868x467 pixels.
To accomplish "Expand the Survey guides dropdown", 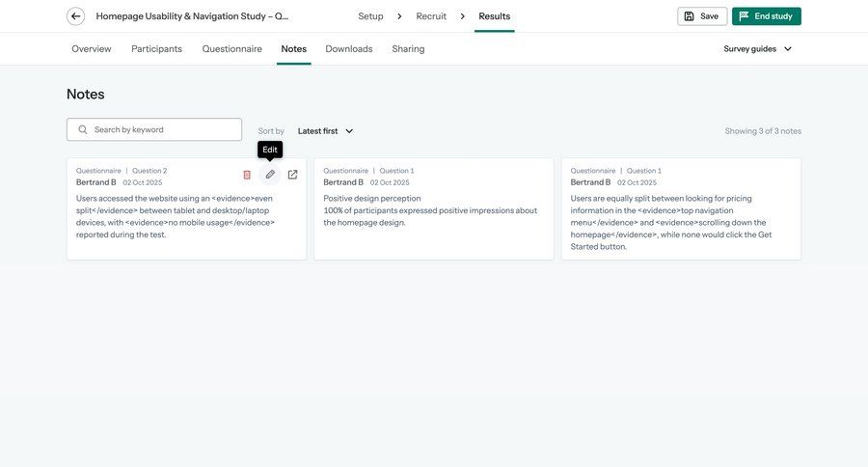I will pos(757,49).
